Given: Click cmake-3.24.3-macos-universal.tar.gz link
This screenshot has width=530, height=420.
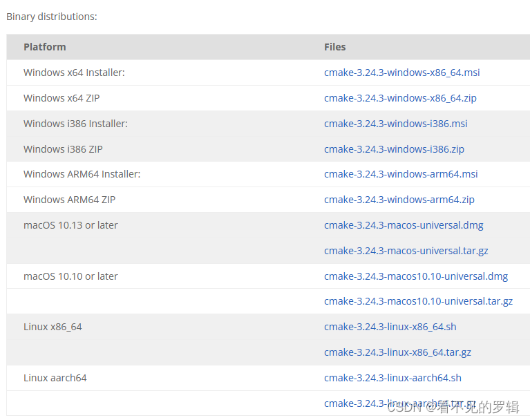Looking at the screenshot, I should click(406, 251).
